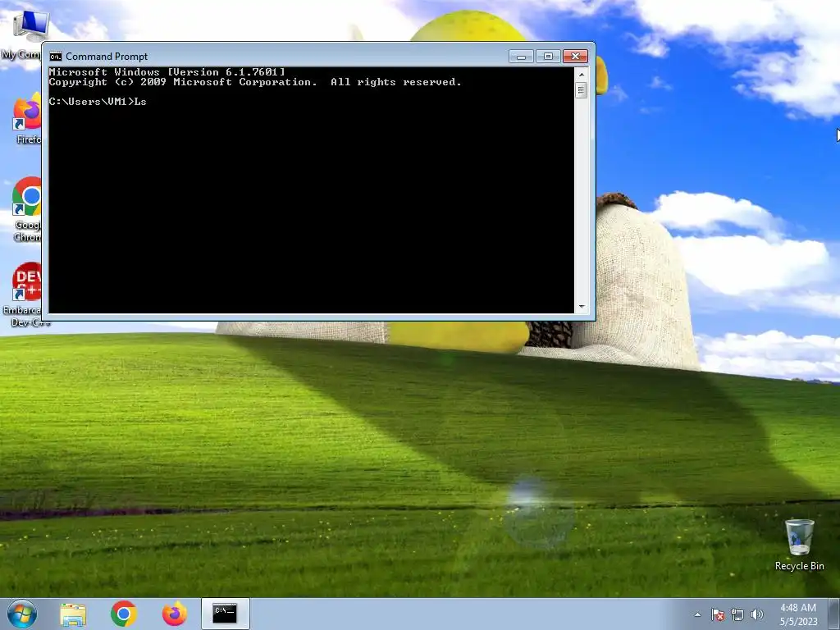Click the Show Desktop strip at taskbar end

pyautogui.click(x=834, y=614)
